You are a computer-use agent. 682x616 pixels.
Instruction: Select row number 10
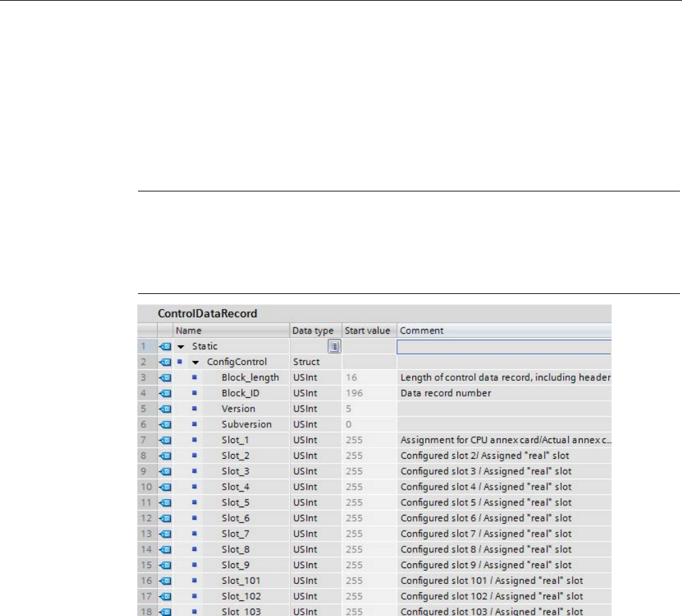click(x=146, y=487)
